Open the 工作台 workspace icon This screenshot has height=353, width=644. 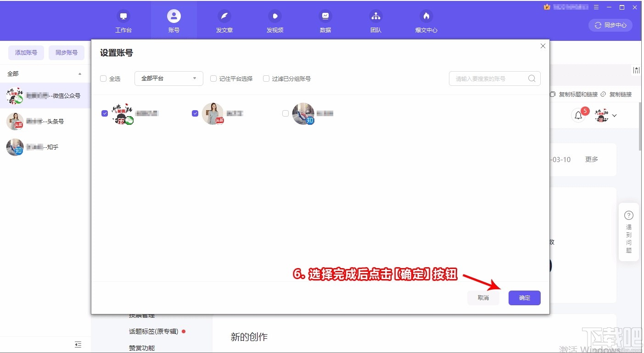pyautogui.click(x=123, y=20)
